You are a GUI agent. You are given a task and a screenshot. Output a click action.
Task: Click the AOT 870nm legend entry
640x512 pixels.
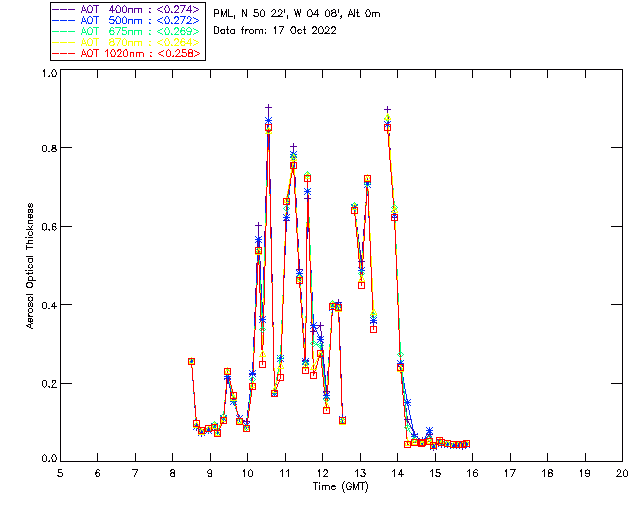pyautogui.click(x=127, y=42)
